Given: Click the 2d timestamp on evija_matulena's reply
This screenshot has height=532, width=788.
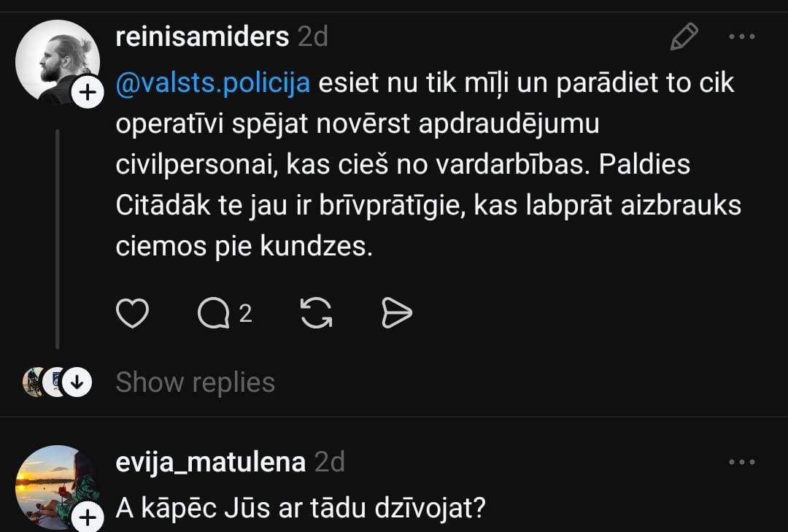Looking at the screenshot, I should (x=329, y=462).
